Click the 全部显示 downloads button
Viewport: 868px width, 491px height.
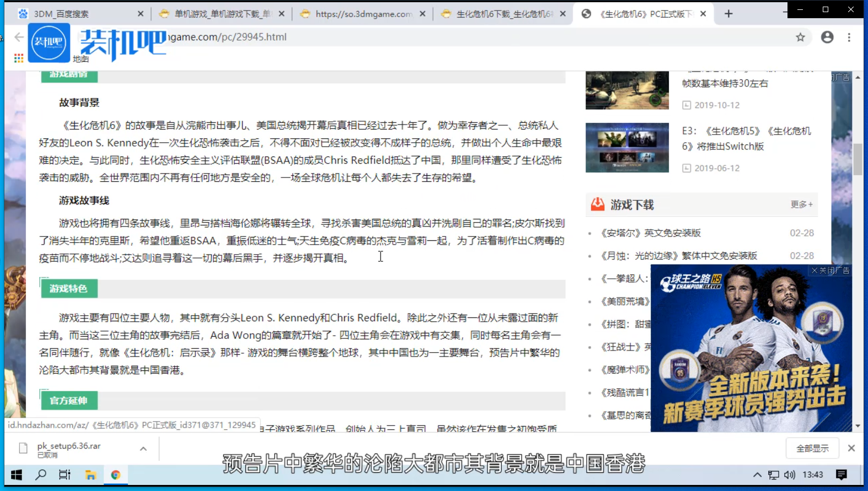pyautogui.click(x=812, y=449)
